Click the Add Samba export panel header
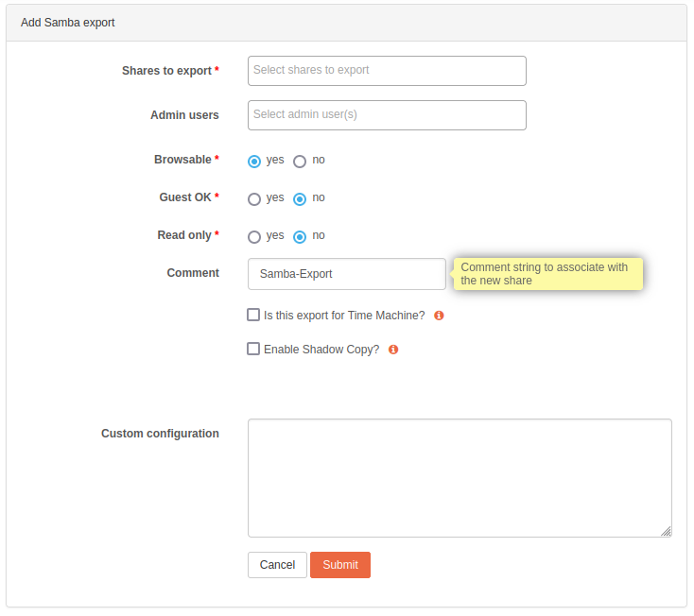This screenshot has width=694, height=616. pyautogui.click(x=346, y=23)
